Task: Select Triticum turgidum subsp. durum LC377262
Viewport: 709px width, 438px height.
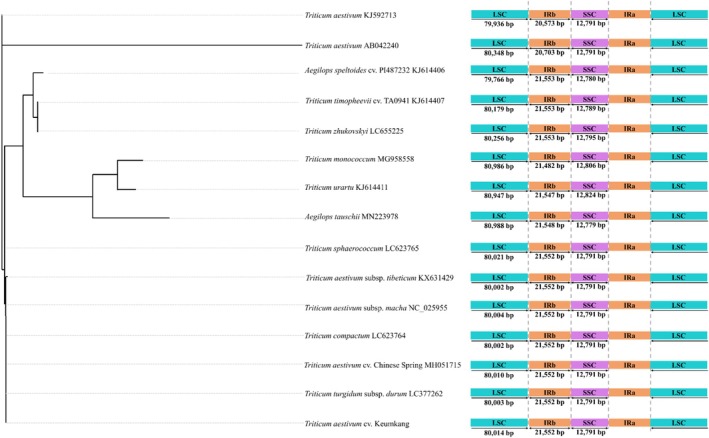Action: point(374,394)
